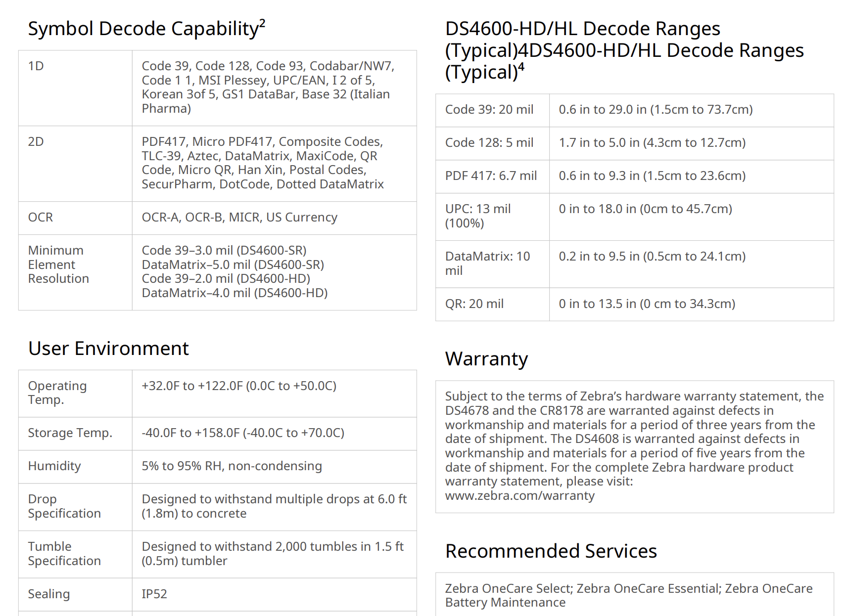
Task: Click the Symbol Decode Capability heading
Action: tap(146, 29)
